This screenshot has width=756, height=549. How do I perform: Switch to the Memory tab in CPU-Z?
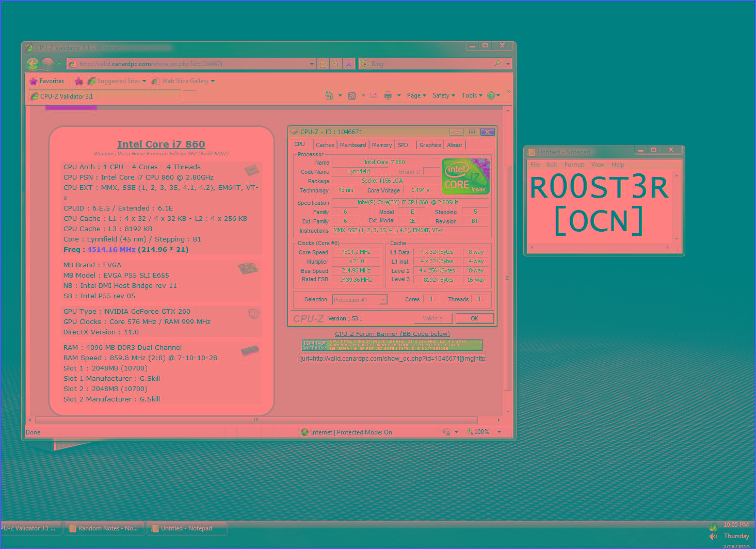tap(382, 146)
